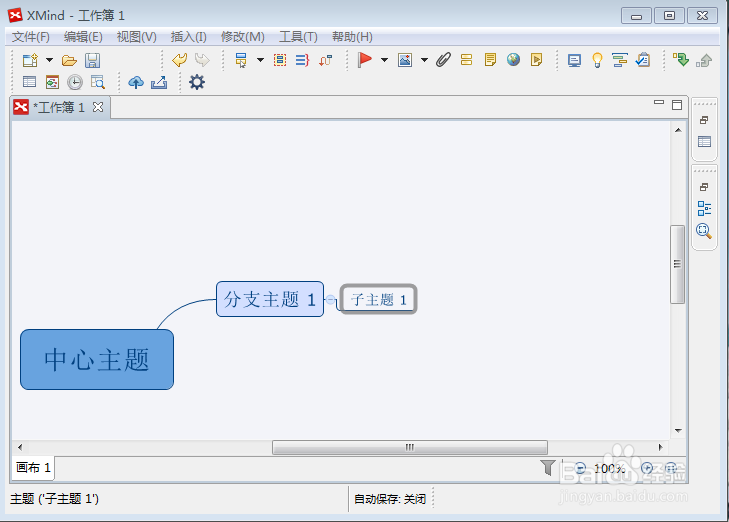Click the Presentation monitor icon
Viewport: 729px width, 522px height.
(x=575, y=60)
